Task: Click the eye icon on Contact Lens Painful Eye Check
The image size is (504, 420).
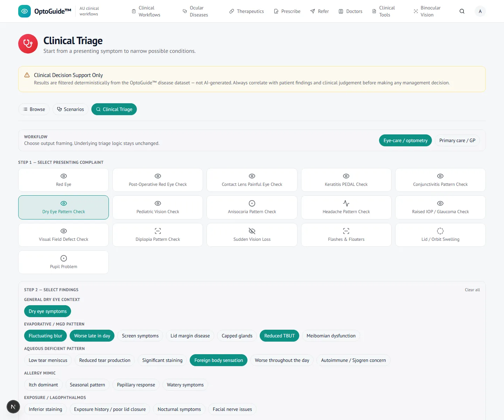Action: pyautogui.click(x=252, y=176)
